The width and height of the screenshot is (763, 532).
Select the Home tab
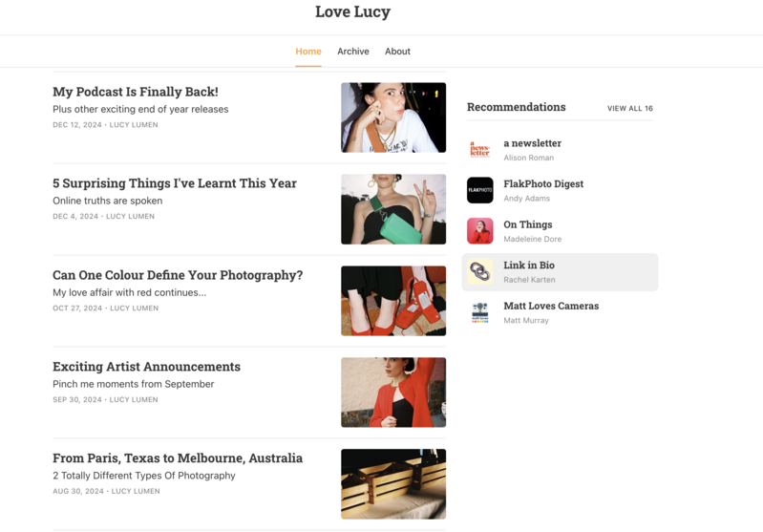pyautogui.click(x=307, y=52)
